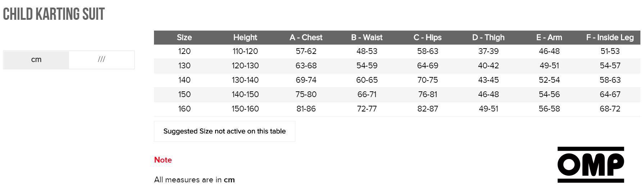
Task: Select the size 130 row
Action: (x=397, y=66)
